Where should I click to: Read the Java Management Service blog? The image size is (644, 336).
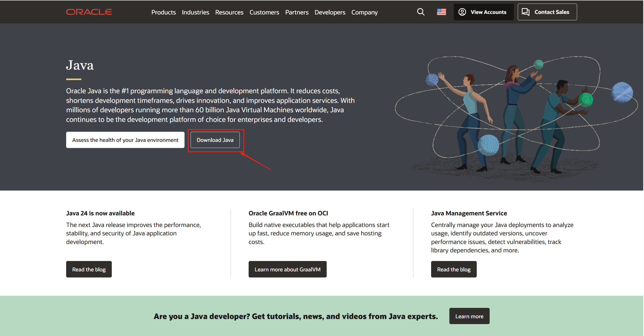[454, 269]
